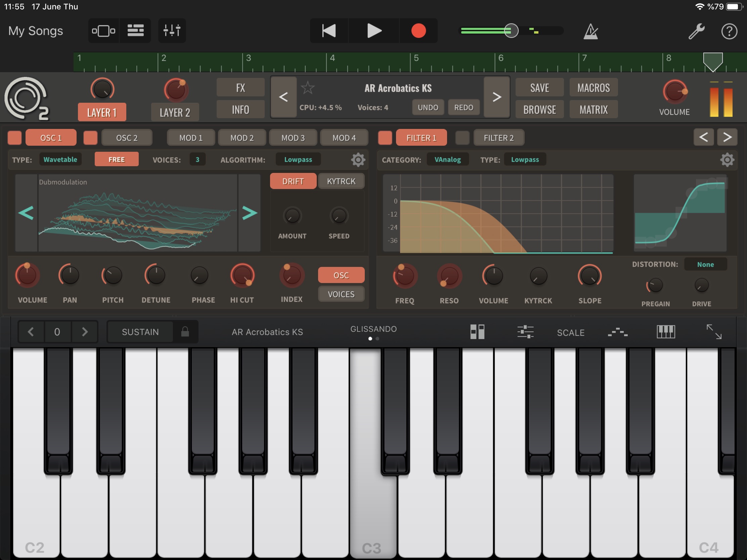Enable FILTER 2 power square
This screenshot has width=747, height=560.
point(462,138)
